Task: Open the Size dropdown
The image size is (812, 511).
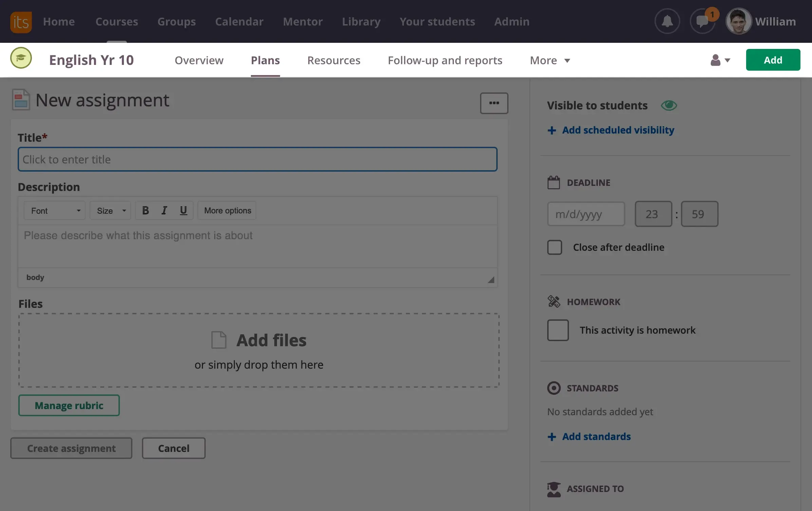Action: point(110,211)
